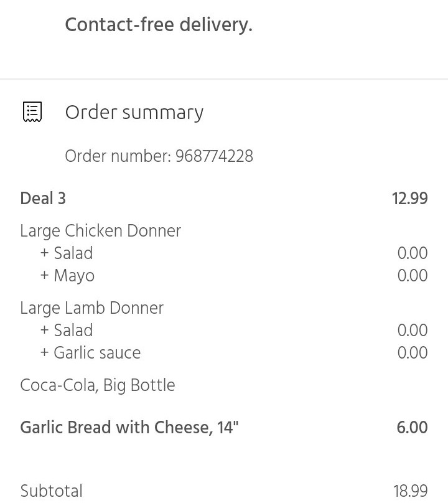Open the Deal 3 item

pos(43,199)
